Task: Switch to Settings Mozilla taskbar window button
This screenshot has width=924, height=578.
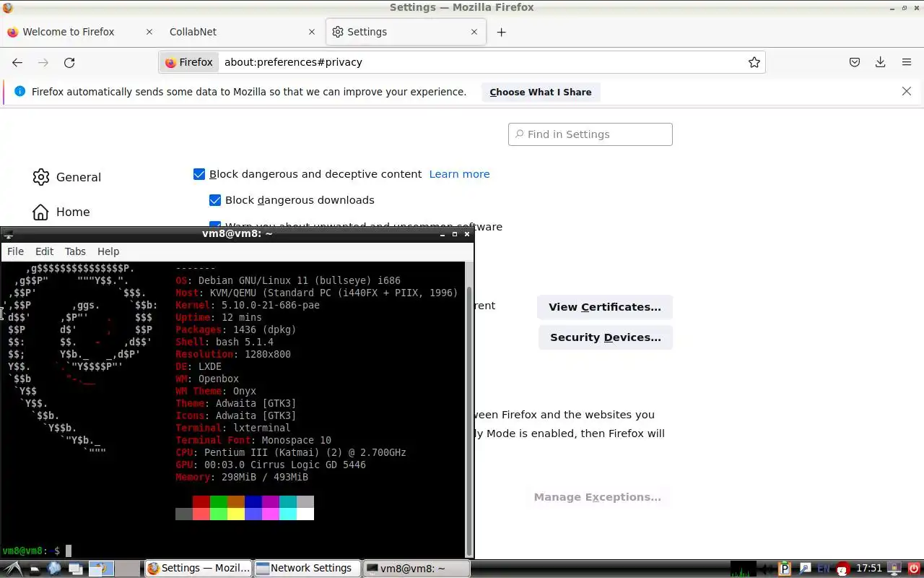Action: tap(199, 569)
